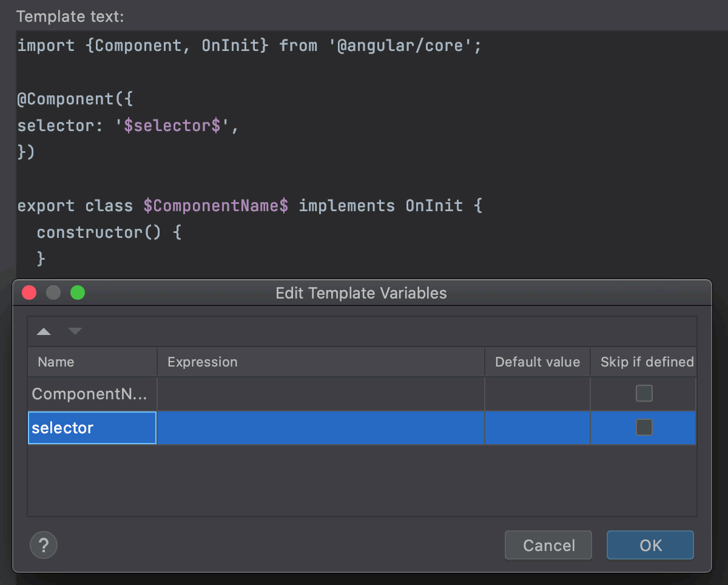Enable Skip if defined for ComponentName variable
This screenshot has height=585, width=728.
click(644, 393)
